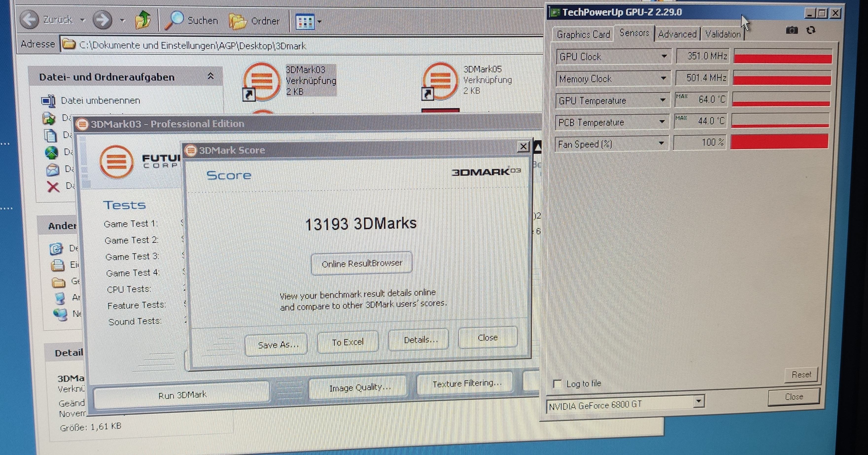Screen dimensions: 868x455
Task: Click the Run 3DMark button
Action: 182,395
